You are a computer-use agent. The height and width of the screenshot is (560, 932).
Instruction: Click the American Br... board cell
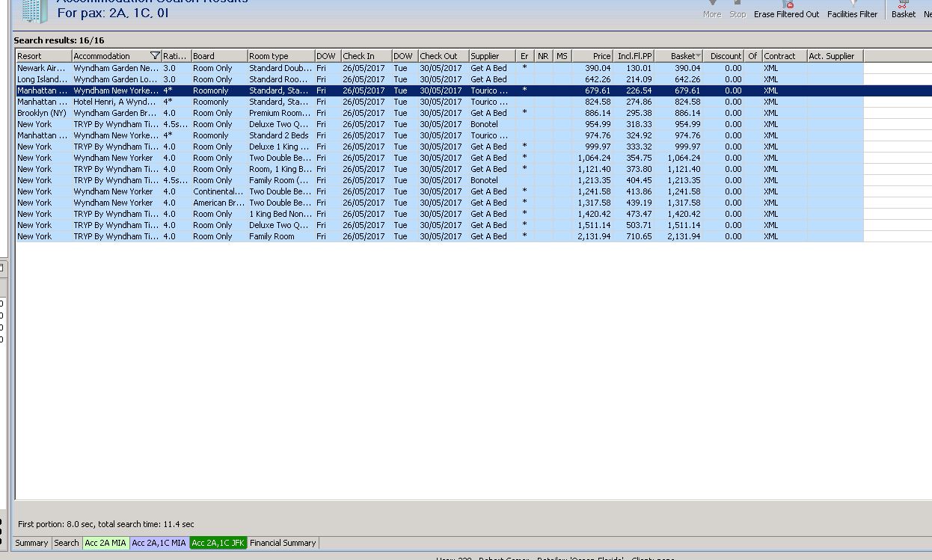219,203
